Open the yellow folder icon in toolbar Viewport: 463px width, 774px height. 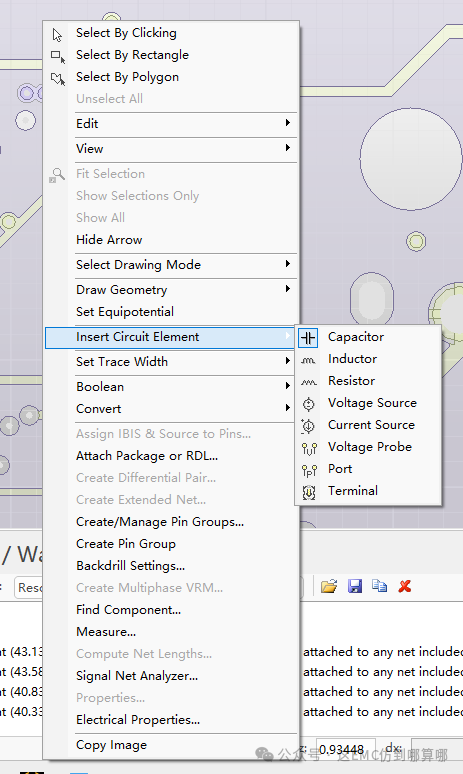(329, 586)
